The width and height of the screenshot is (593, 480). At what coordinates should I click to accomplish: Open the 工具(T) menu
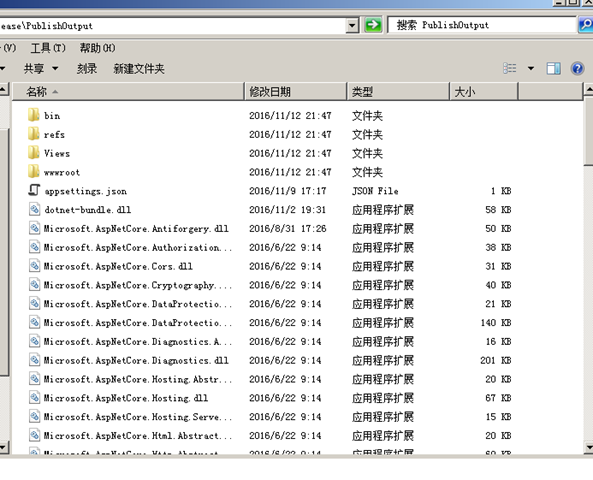coord(48,48)
